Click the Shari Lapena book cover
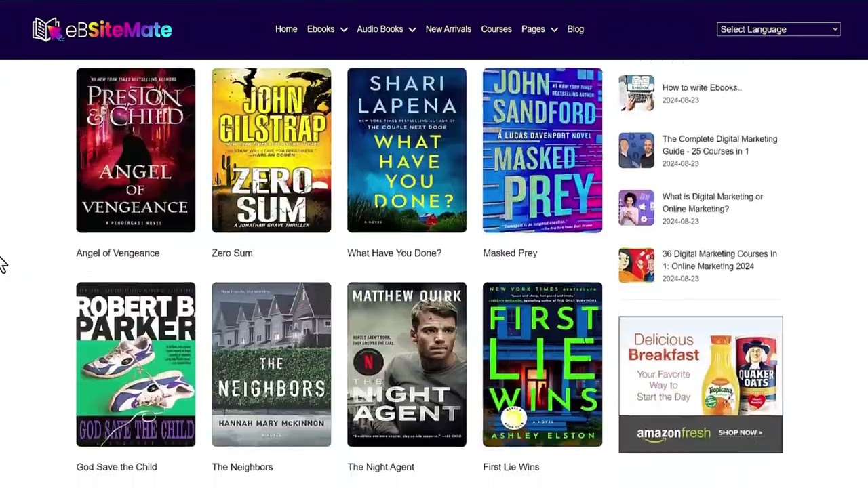The height and width of the screenshot is (488, 868). (x=407, y=150)
